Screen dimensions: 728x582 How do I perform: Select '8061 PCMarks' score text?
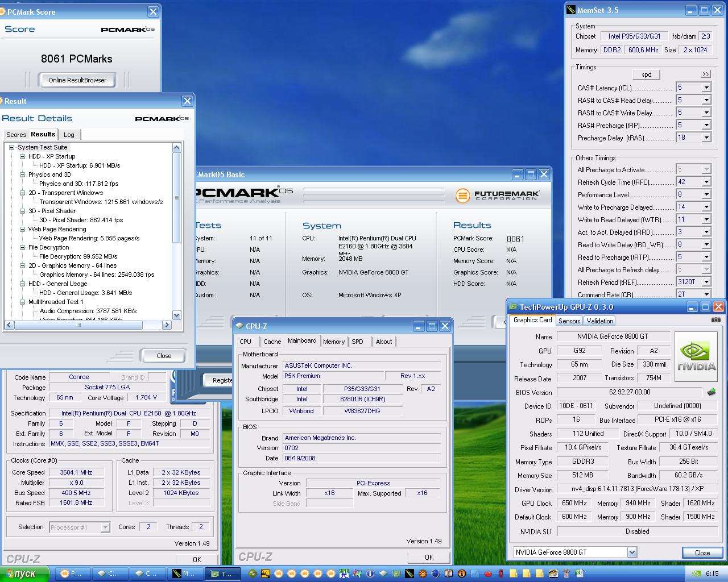[77, 59]
